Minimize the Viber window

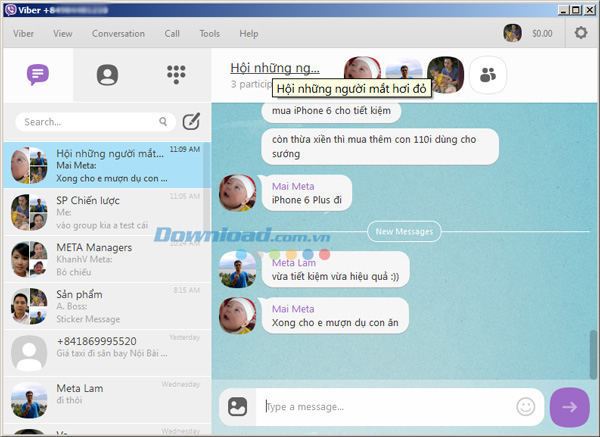click(x=562, y=10)
